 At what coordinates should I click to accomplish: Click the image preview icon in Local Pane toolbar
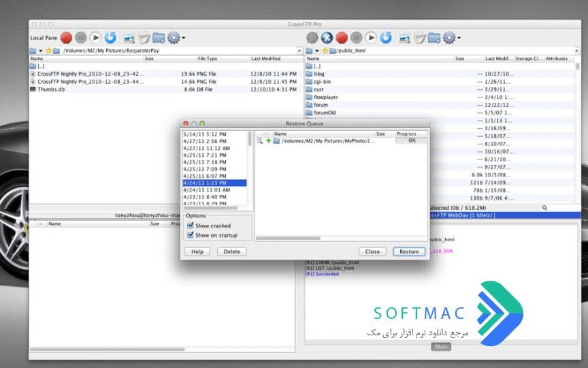pyautogui.click(x=129, y=38)
